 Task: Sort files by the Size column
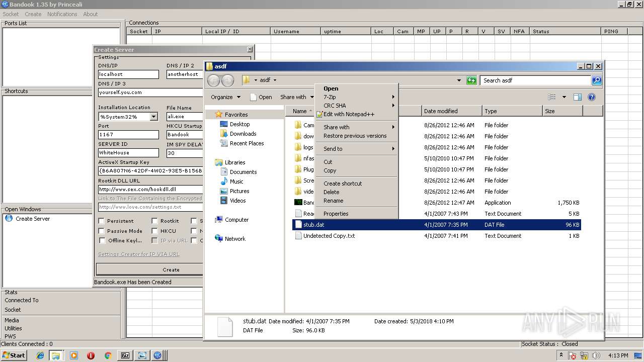pyautogui.click(x=562, y=111)
